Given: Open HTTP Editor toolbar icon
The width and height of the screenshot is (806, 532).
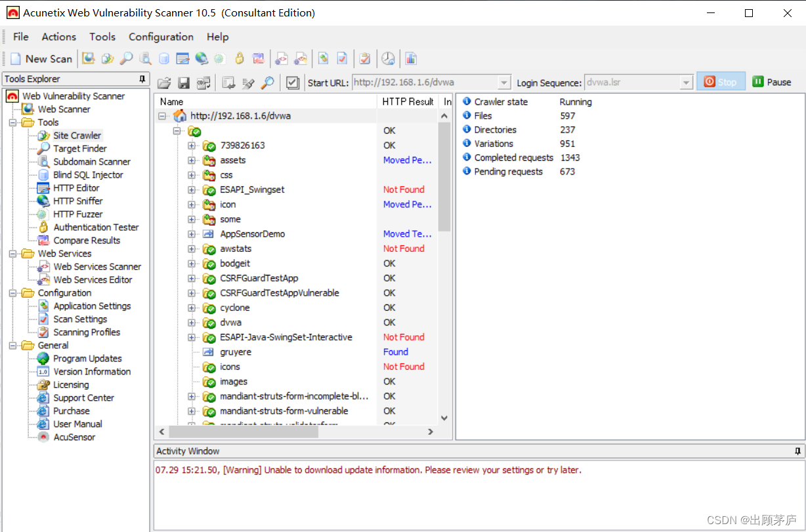Looking at the screenshot, I should tap(182, 58).
